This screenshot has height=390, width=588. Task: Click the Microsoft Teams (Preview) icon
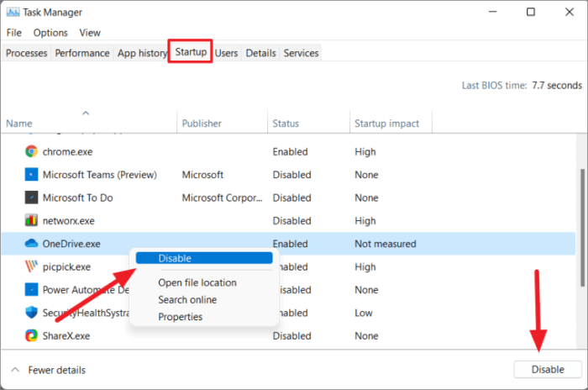tap(32, 175)
